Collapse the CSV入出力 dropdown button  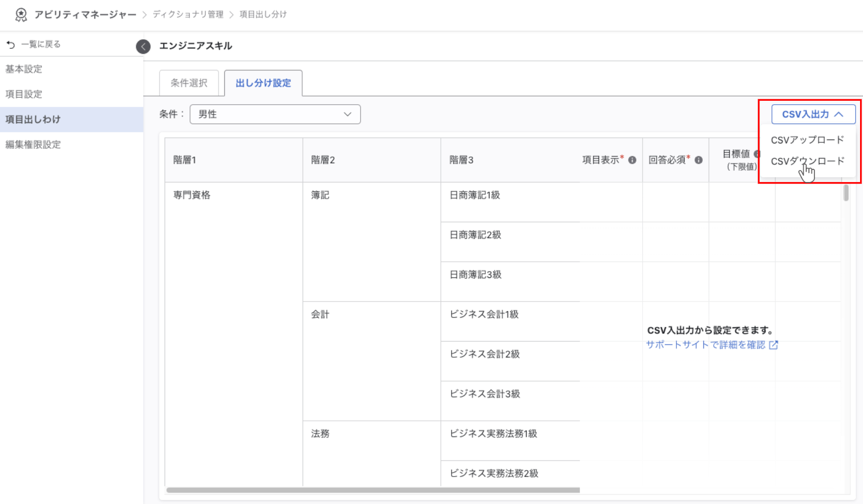pyautogui.click(x=814, y=114)
